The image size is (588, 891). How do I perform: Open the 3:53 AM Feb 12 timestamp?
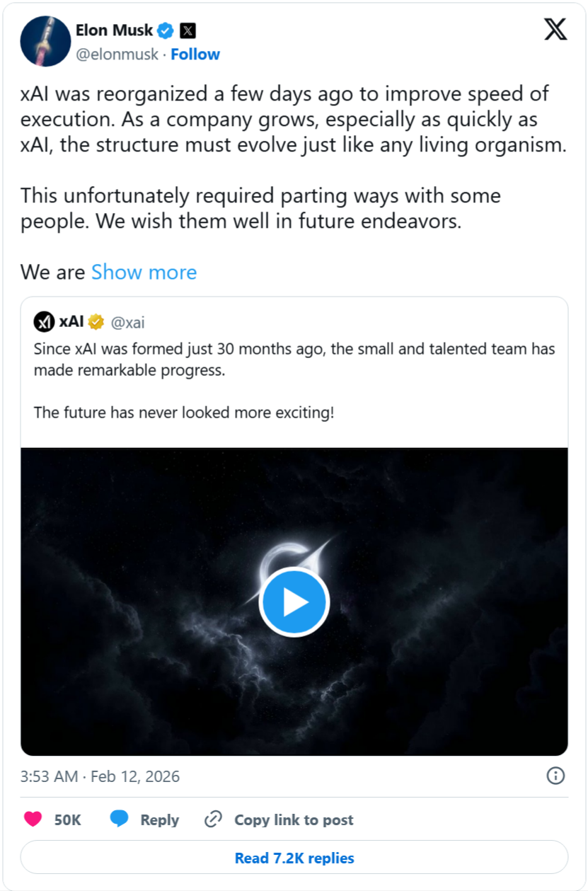(x=100, y=776)
